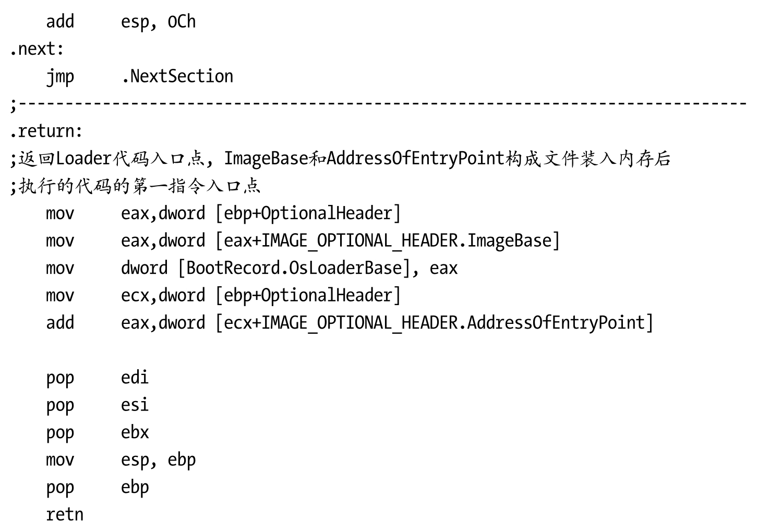Click the 0Ch operand after esp
This screenshot has width=757, height=532.
click(x=182, y=22)
